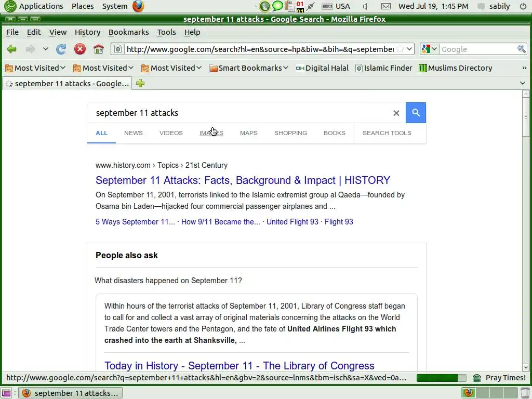The image size is (532, 399).
Task: Open search engine selector dropdown
Action: click(429, 49)
